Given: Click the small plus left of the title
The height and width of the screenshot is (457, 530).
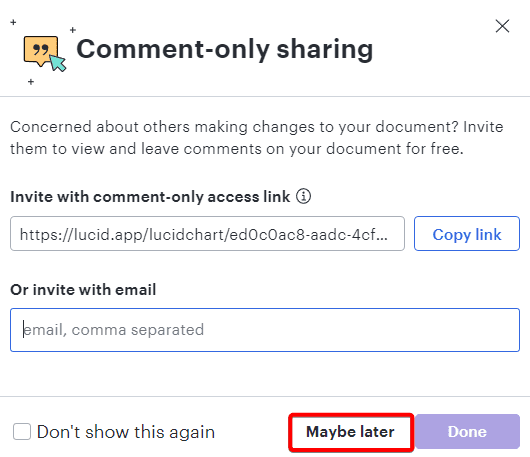Looking at the screenshot, I should [x=73, y=30].
